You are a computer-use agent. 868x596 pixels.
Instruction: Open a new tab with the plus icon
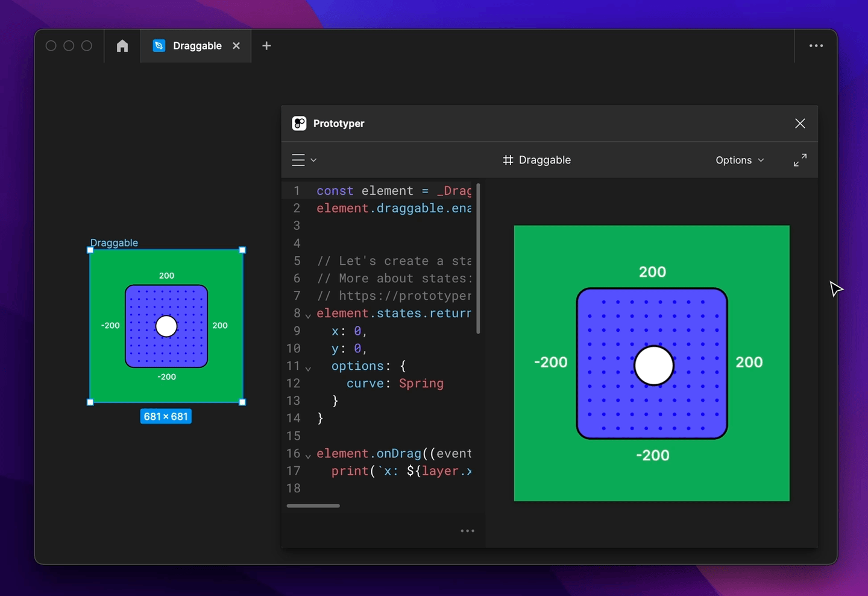pyautogui.click(x=266, y=45)
